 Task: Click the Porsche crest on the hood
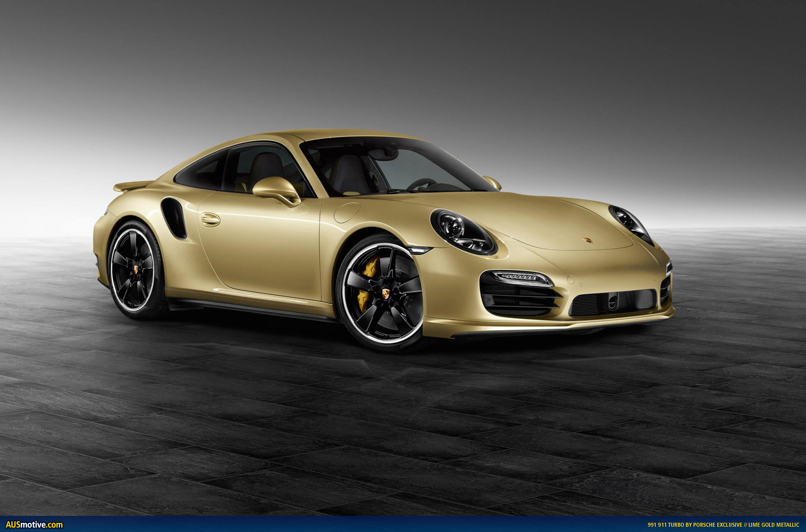click(588, 240)
